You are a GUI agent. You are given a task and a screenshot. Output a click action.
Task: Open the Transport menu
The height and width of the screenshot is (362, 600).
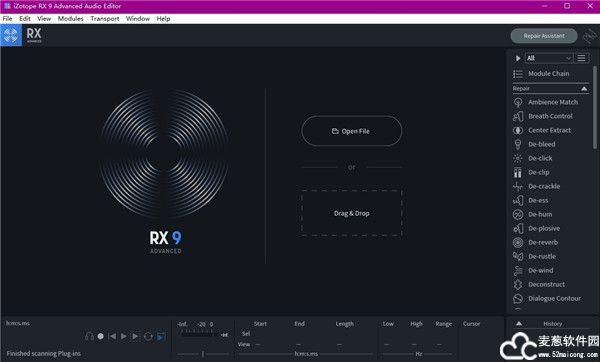105,18
